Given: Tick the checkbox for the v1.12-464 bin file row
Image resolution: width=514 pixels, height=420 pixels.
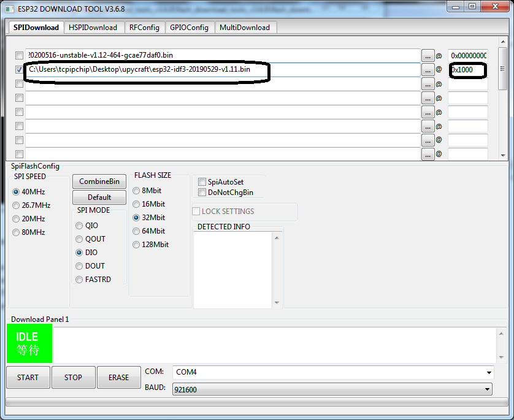Looking at the screenshot, I should pos(20,55).
